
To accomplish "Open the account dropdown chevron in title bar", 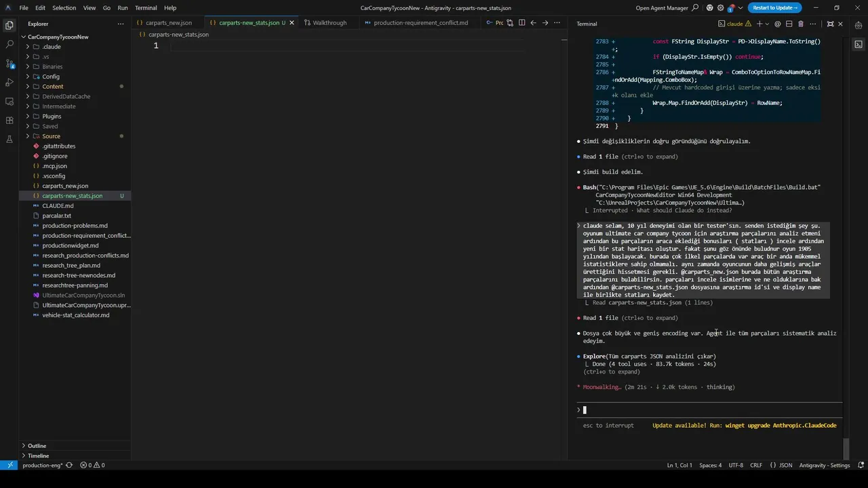I will click(x=741, y=7).
